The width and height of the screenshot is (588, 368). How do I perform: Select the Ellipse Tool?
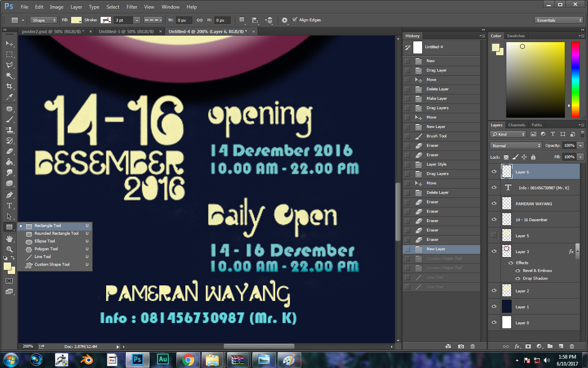pos(45,241)
